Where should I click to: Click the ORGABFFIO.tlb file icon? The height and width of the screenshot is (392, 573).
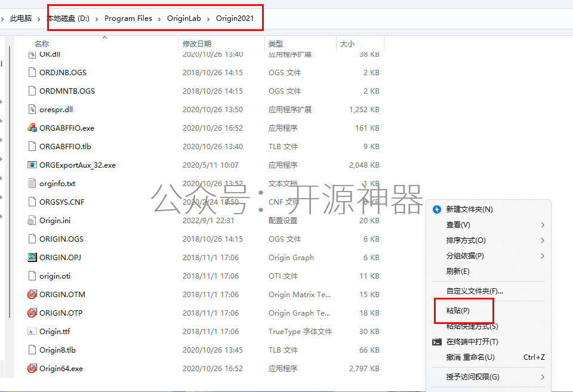point(32,147)
